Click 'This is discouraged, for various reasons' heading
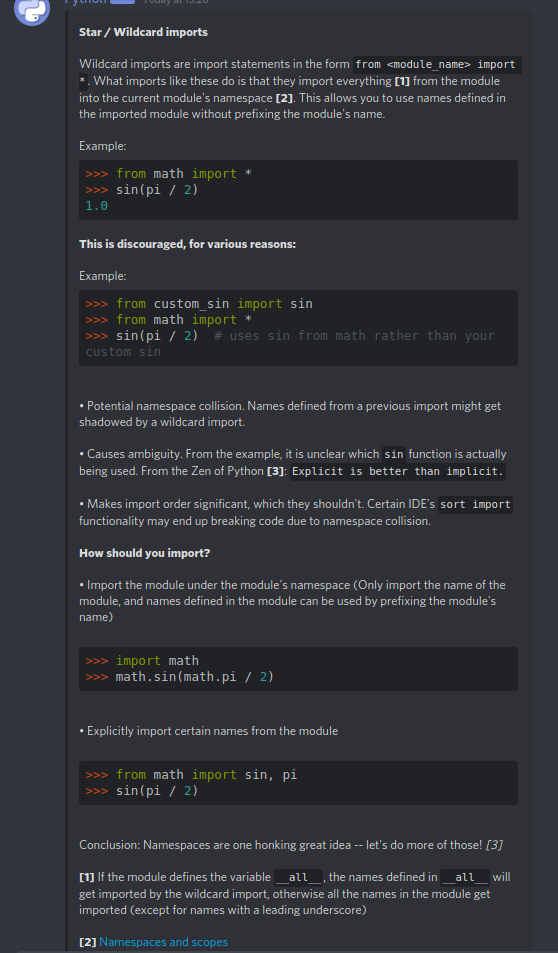The width and height of the screenshot is (558, 953). click(187, 244)
